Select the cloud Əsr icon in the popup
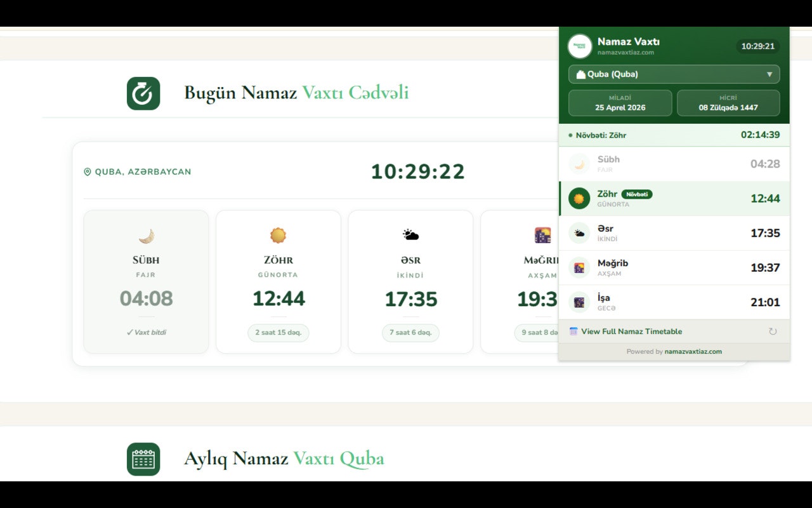The height and width of the screenshot is (508, 812). coord(578,232)
